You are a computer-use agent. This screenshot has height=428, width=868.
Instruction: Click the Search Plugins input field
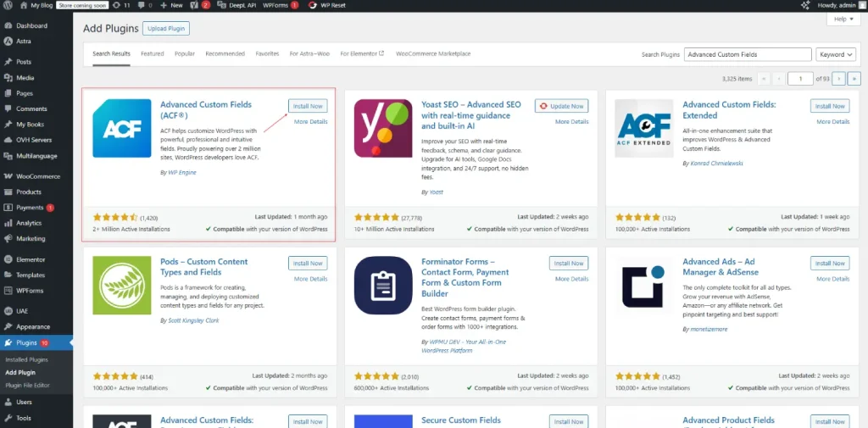pyautogui.click(x=748, y=54)
